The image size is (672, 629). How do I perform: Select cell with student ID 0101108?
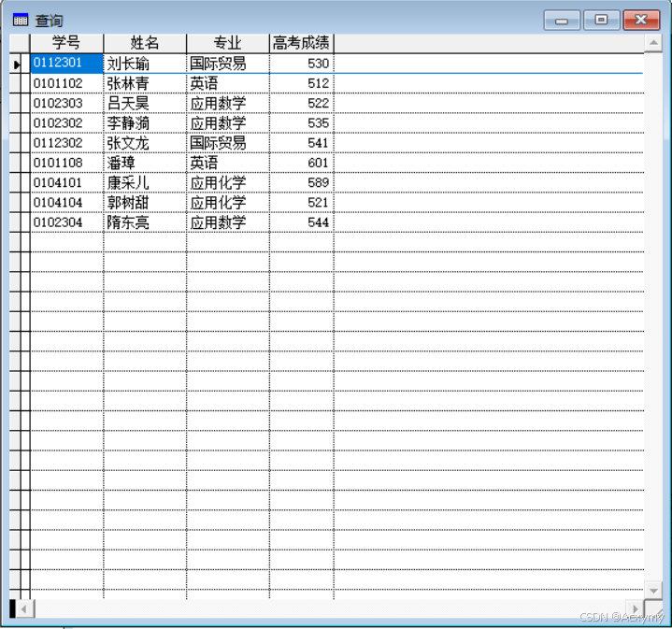66,163
